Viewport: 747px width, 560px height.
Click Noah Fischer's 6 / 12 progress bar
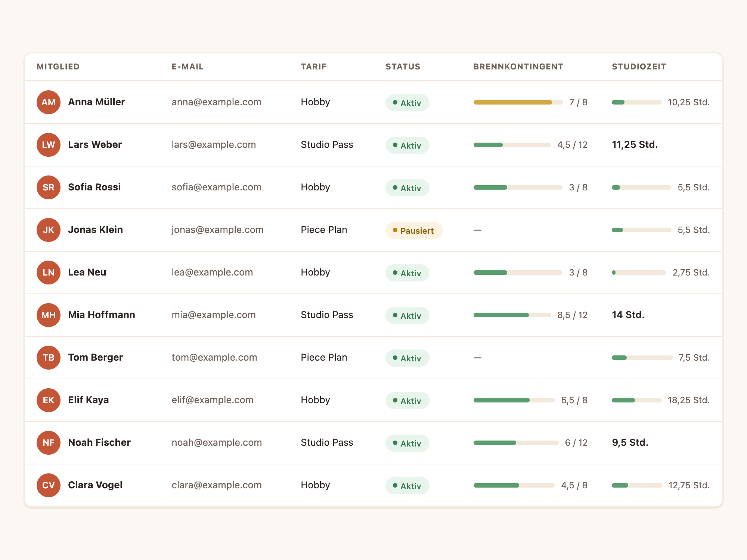[516, 443]
